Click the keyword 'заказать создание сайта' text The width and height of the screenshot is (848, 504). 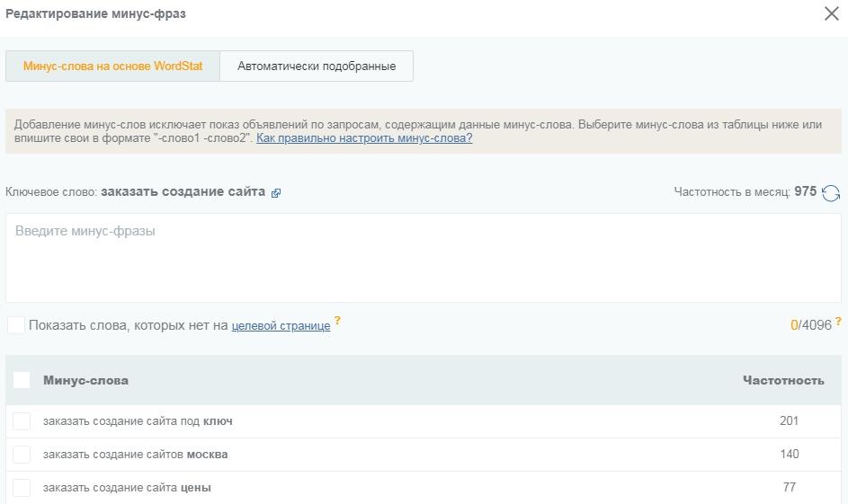click(x=183, y=191)
